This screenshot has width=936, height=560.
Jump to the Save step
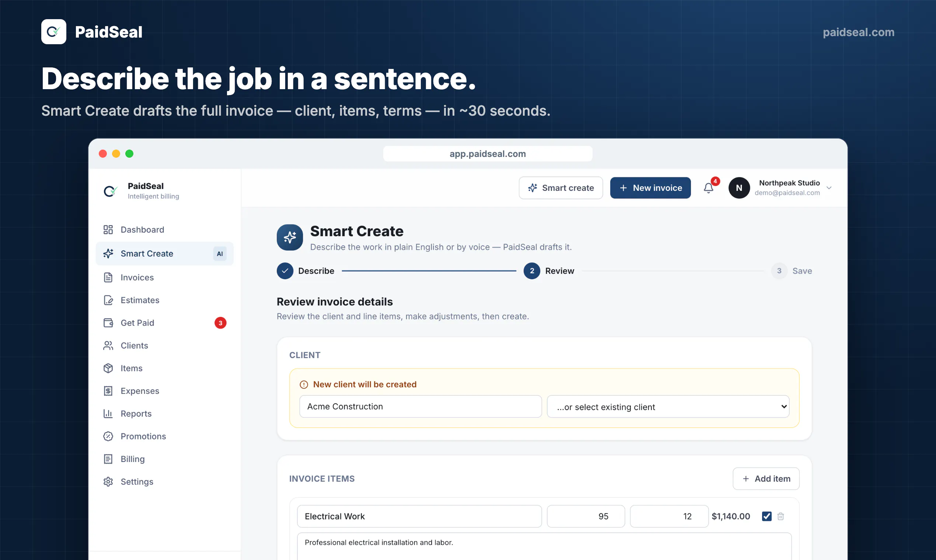(x=792, y=271)
